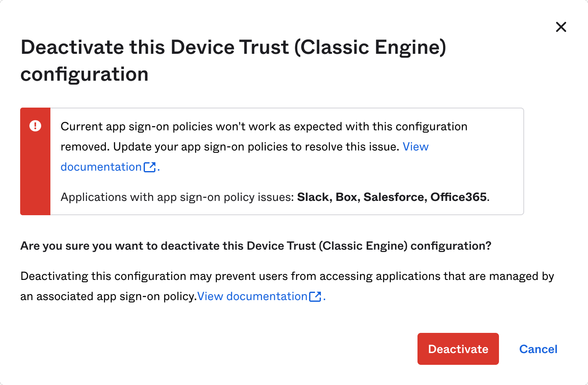Viewport: 588px width, 385px height.
Task: Click the "Applications with app sign-on policy issues" label
Action: click(x=177, y=197)
